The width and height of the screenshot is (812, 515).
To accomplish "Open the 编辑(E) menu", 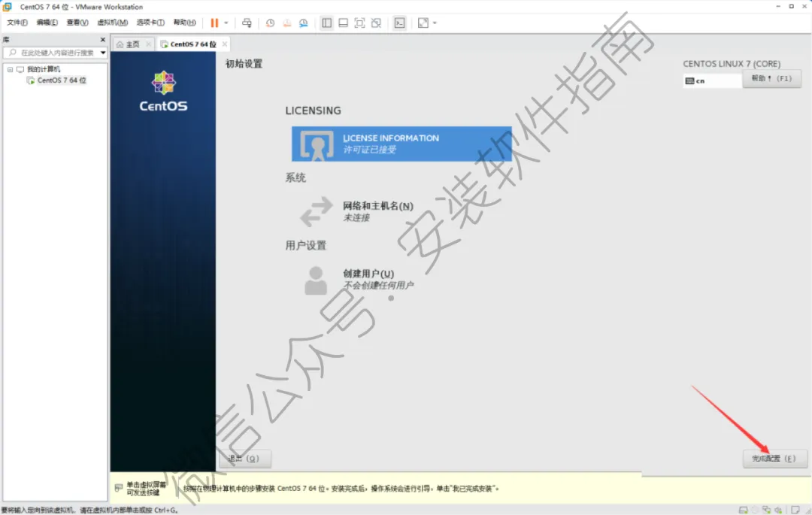I will click(47, 23).
